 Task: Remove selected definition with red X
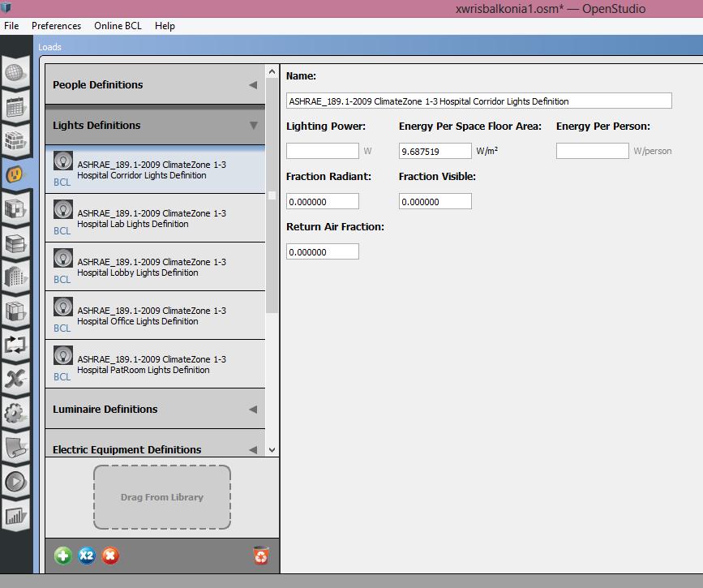110,556
